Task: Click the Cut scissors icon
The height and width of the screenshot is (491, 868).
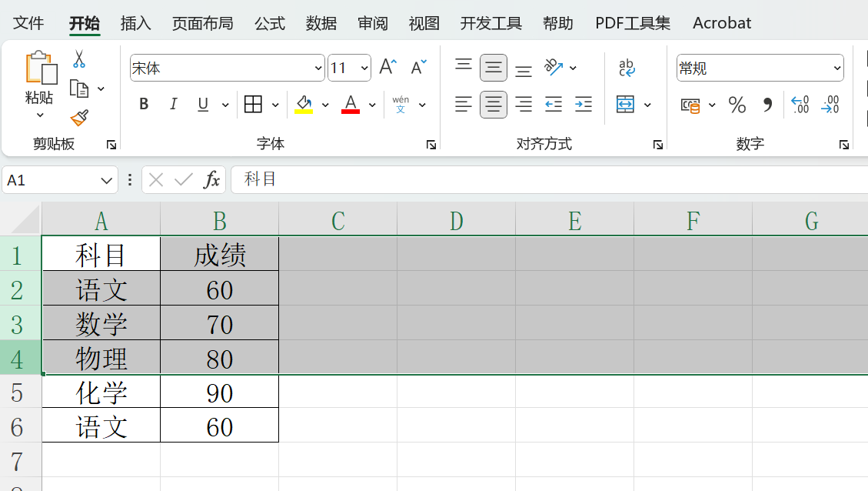Action: coord(79,58)
